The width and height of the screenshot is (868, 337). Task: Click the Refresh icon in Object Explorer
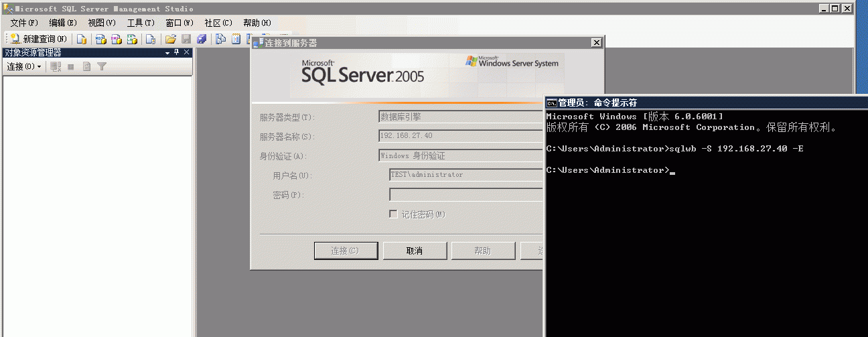[86, 66]
